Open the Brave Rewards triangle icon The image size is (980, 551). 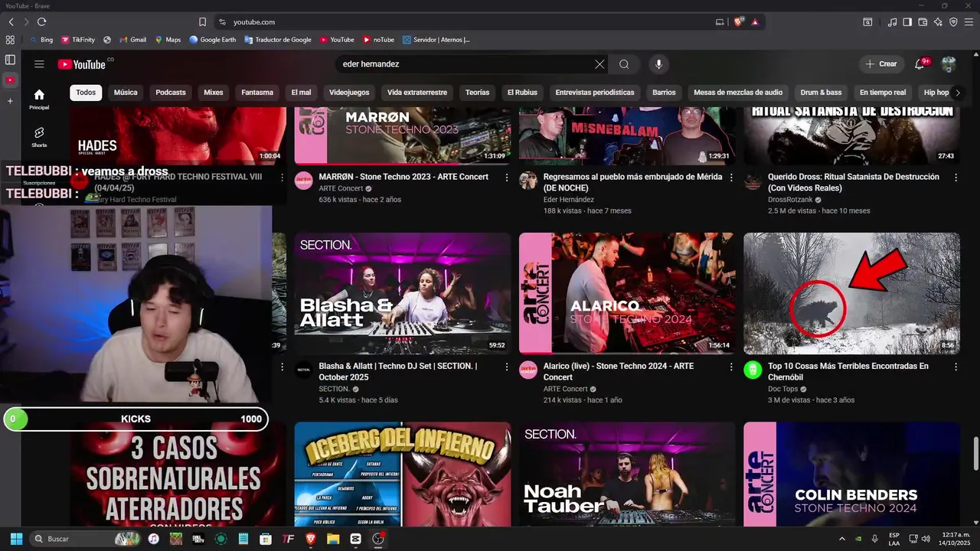point(755,22)
